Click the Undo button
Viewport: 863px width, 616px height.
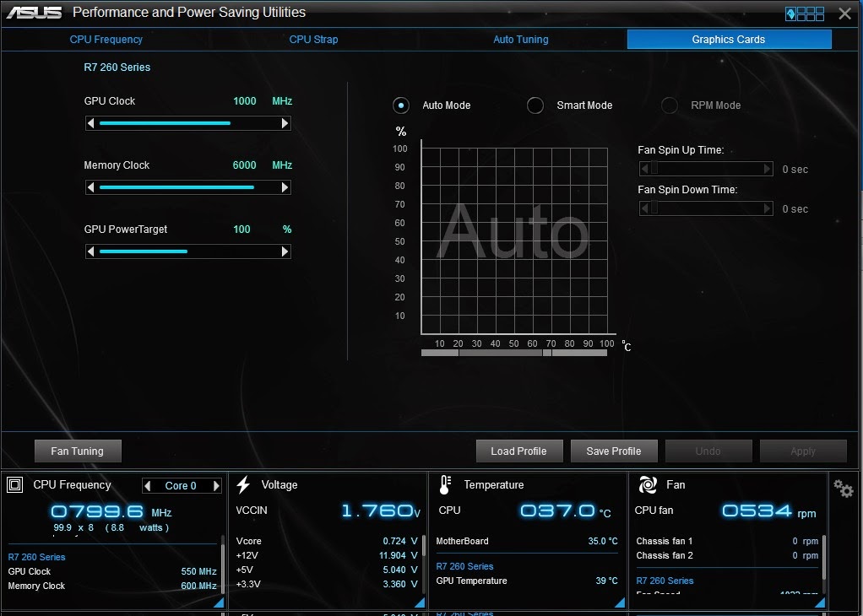click(x=708, y=451)
